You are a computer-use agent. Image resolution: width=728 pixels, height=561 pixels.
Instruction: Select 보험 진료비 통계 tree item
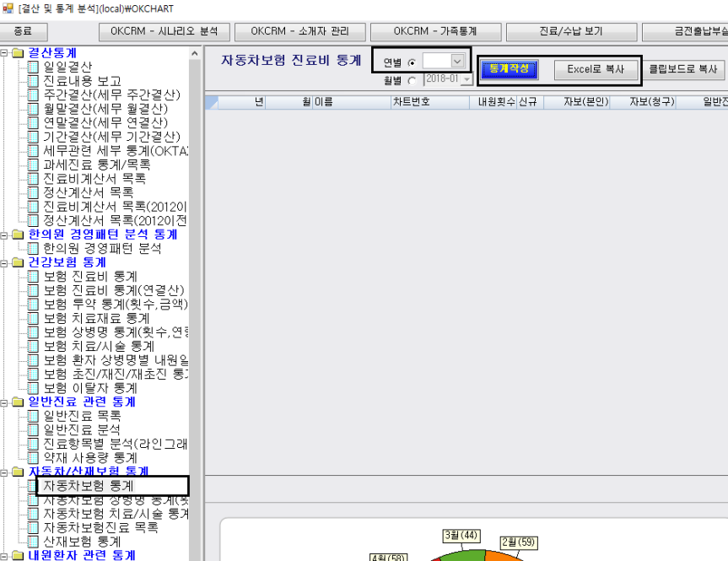click(x=90, y=277)
